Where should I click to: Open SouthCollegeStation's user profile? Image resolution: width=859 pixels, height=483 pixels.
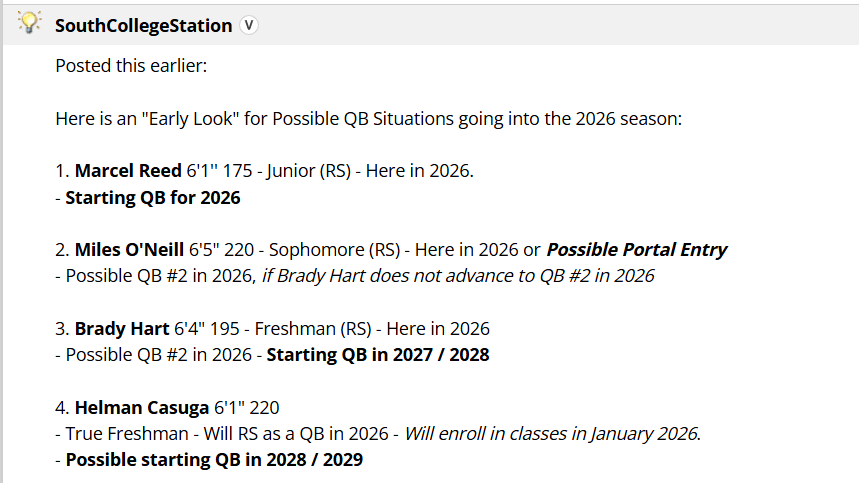pyautogui.click(x=143, y=26)
